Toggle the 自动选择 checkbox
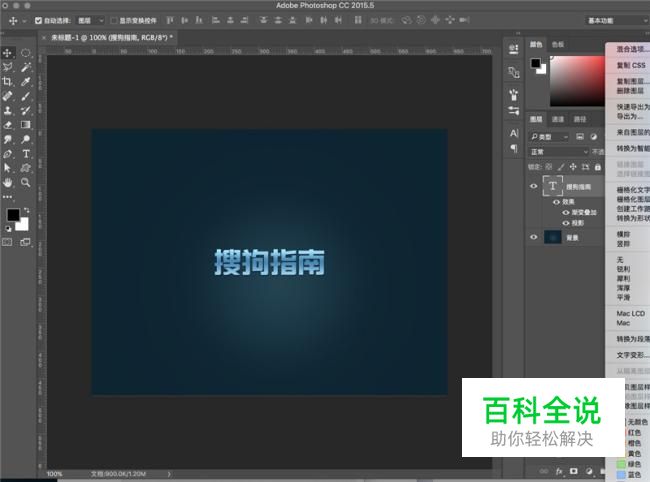 pos(39,20)
